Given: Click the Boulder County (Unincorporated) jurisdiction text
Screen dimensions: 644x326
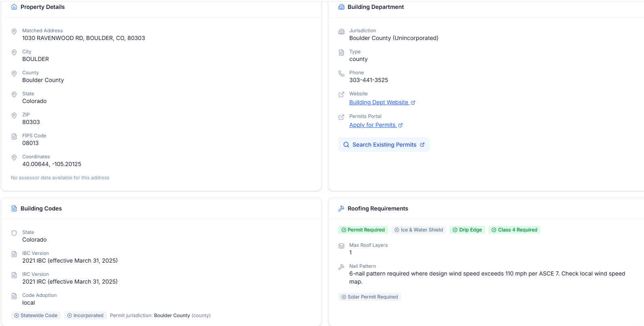Looking at the screenshot, I should click(394, 38).
